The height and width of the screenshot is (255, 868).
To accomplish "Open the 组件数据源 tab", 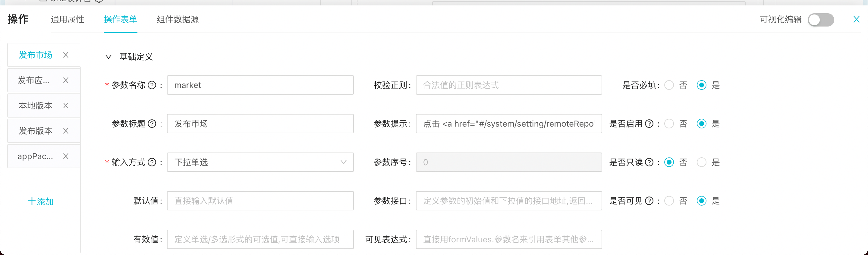I will pos(178,20).
